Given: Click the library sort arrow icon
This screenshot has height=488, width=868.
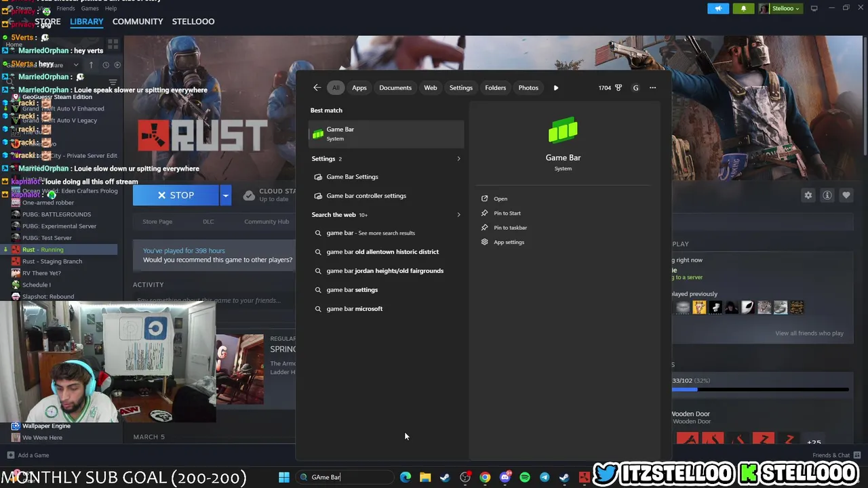Looking at the screenshot, I should click(x=91, y=65).
